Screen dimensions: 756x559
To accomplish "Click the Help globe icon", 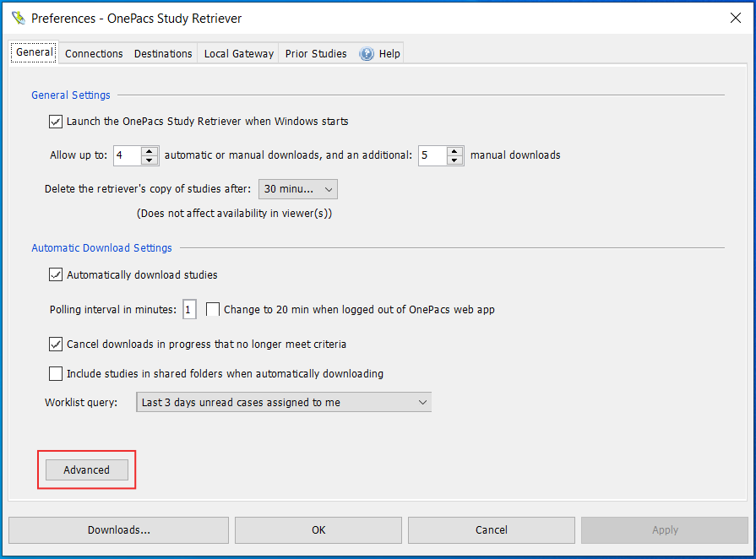I will [367, 53].
